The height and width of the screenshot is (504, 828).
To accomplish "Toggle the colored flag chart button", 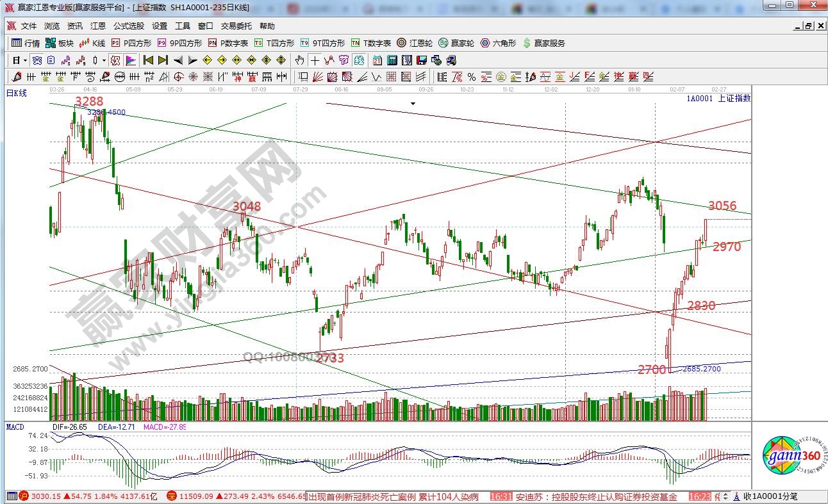I will tap(130, 60).
